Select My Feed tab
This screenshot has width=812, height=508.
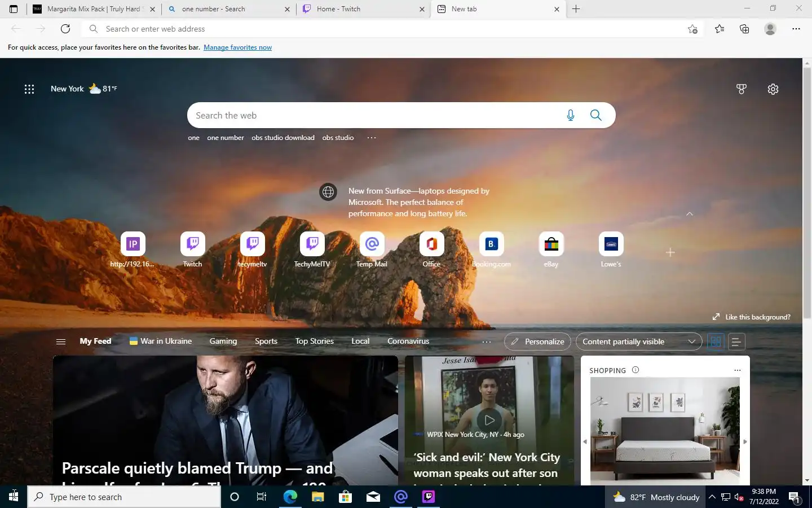[95, 341]
